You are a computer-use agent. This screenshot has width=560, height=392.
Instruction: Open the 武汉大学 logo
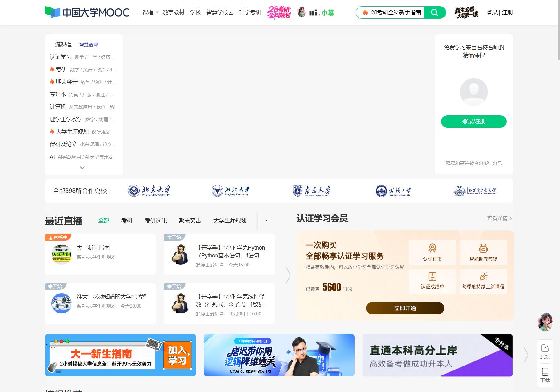393,191
